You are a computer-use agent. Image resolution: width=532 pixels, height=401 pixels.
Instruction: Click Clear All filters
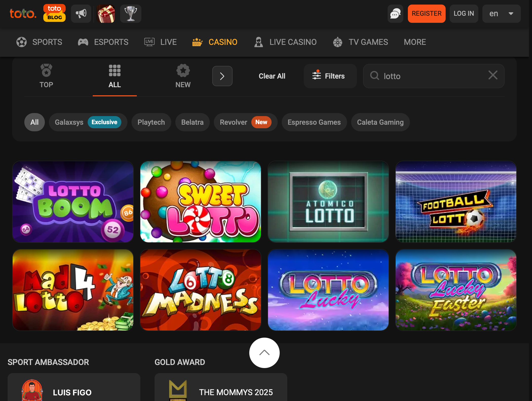272,76
